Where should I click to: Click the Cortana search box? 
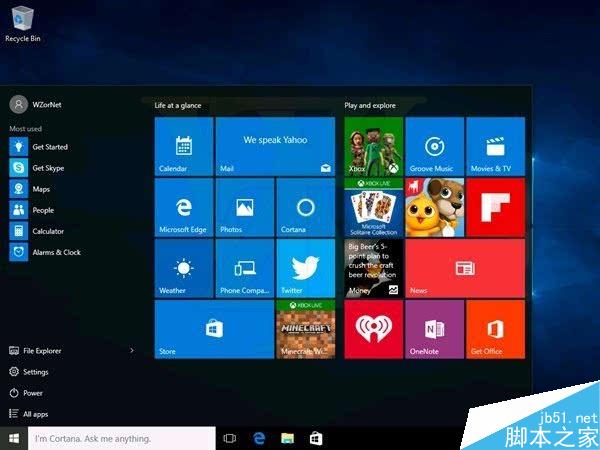tap(120, 439)
